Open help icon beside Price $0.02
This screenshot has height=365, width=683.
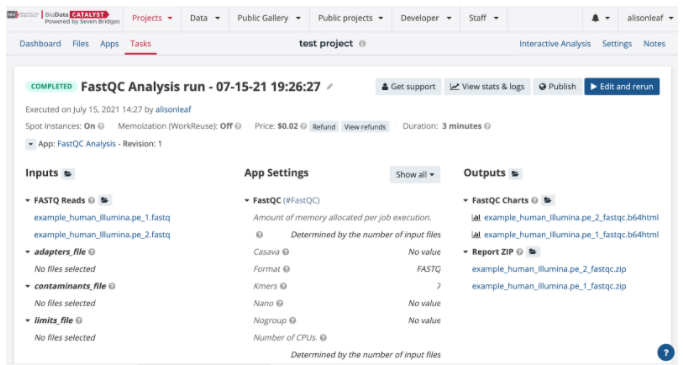point(303,126)
